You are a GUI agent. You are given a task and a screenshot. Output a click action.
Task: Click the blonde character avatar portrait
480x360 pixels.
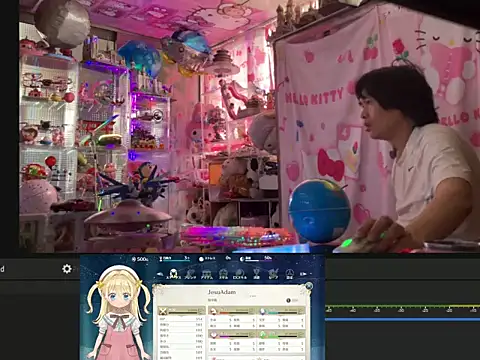coord(118,313)
